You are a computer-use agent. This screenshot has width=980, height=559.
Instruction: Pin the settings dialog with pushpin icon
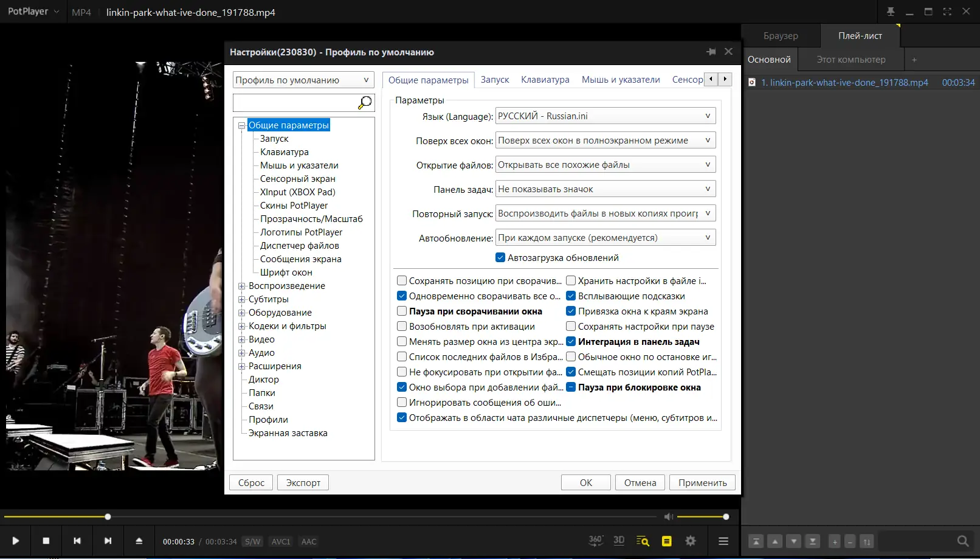point(711,52)
